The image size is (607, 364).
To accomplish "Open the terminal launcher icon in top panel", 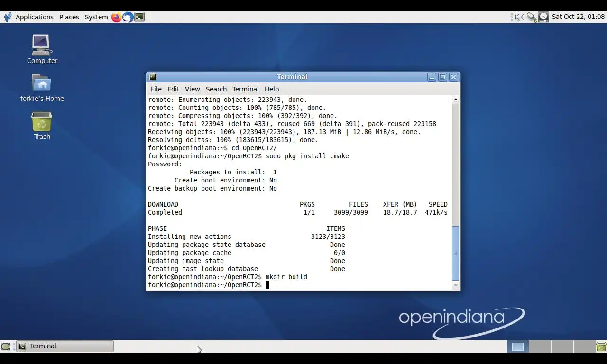I will pyautogui.click(x=139, y=17).
